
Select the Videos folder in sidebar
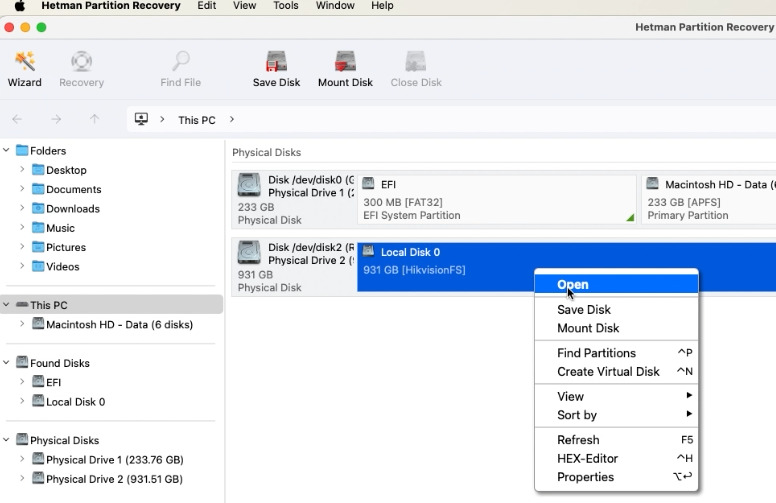[x=62, y=266]
